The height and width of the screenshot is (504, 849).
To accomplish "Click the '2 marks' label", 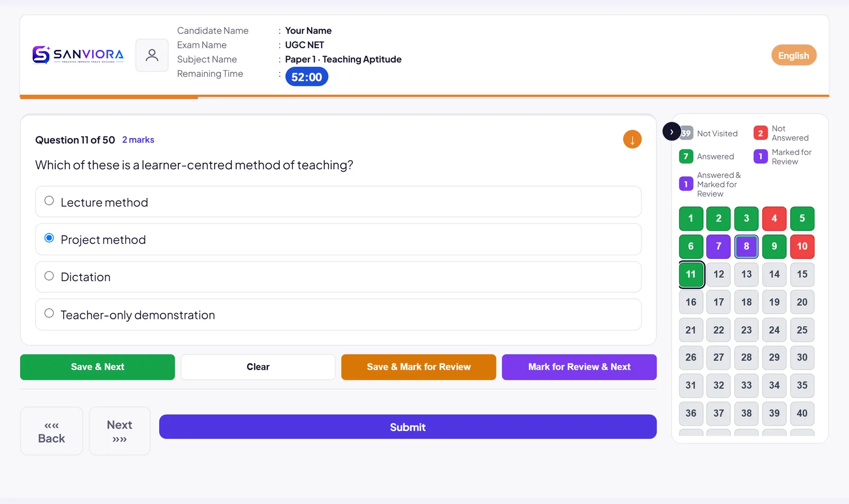I will 138,140.
